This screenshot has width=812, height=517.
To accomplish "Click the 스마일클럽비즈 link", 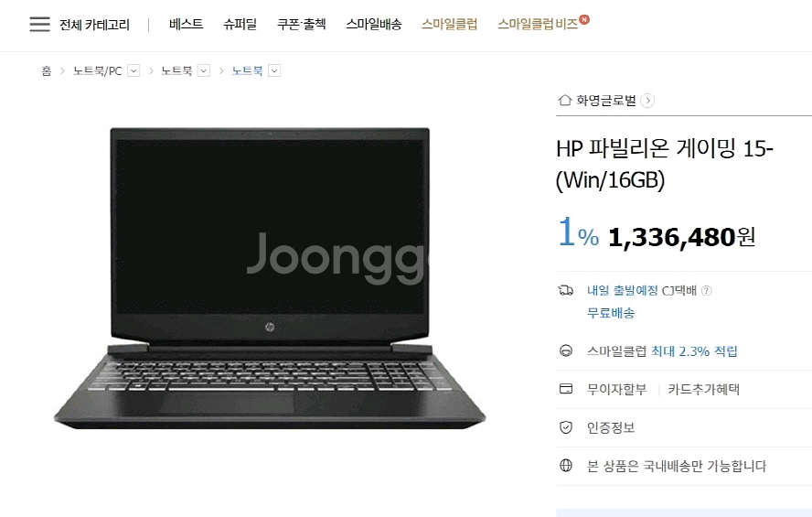I will click(x=538, y=25).
